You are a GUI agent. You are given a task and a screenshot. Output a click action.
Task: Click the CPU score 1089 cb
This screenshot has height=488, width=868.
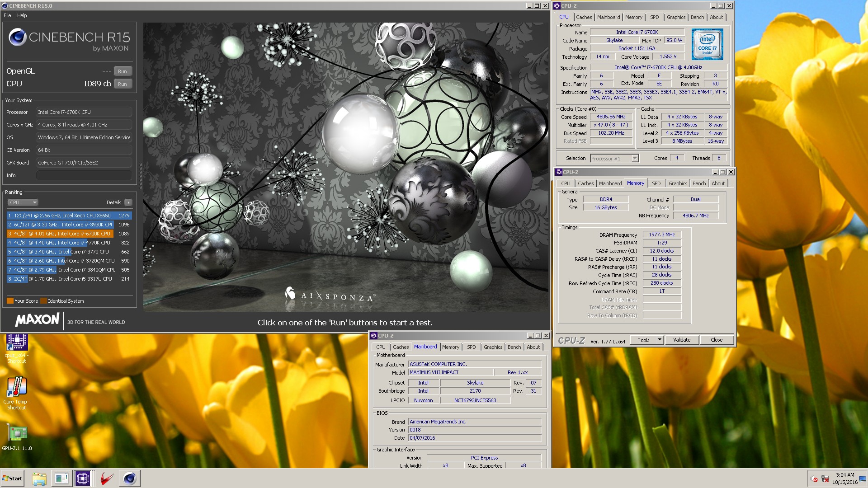(x=97, y=84)
